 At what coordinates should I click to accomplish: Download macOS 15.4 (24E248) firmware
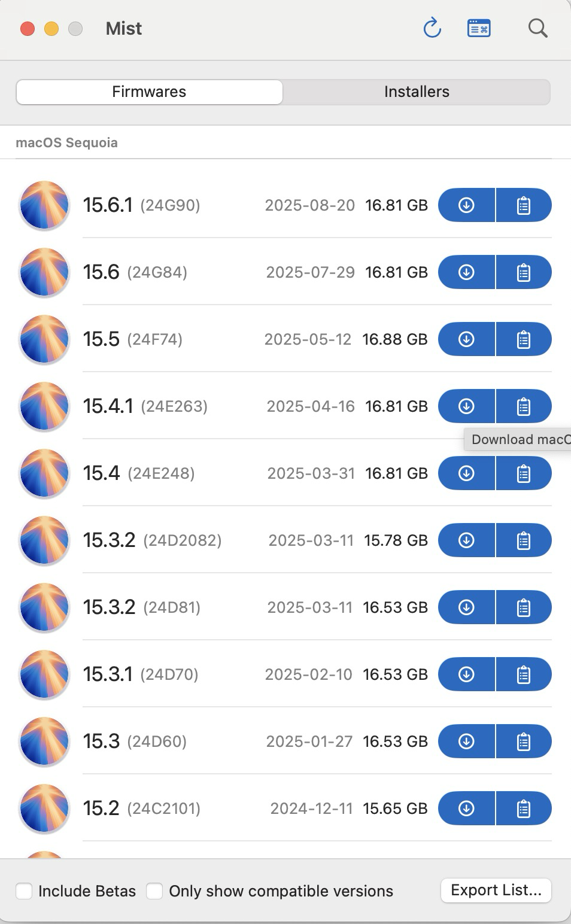click(466, 473)
